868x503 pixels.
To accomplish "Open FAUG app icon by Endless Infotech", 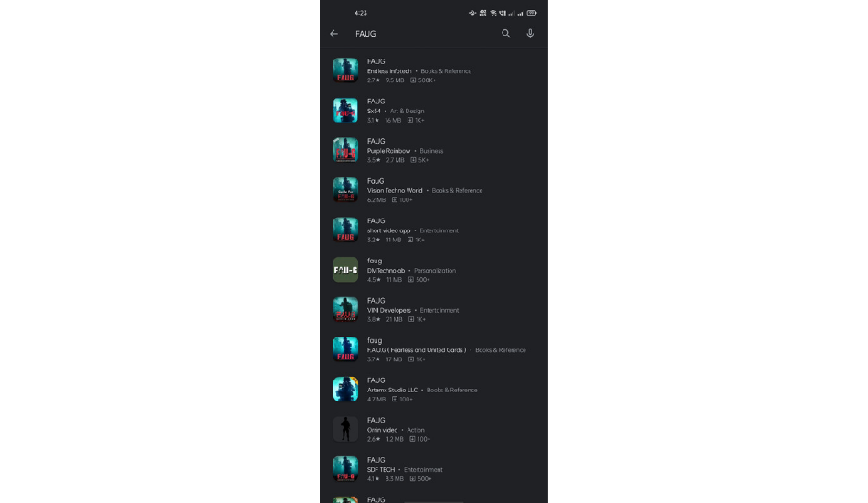I will 345,70.
